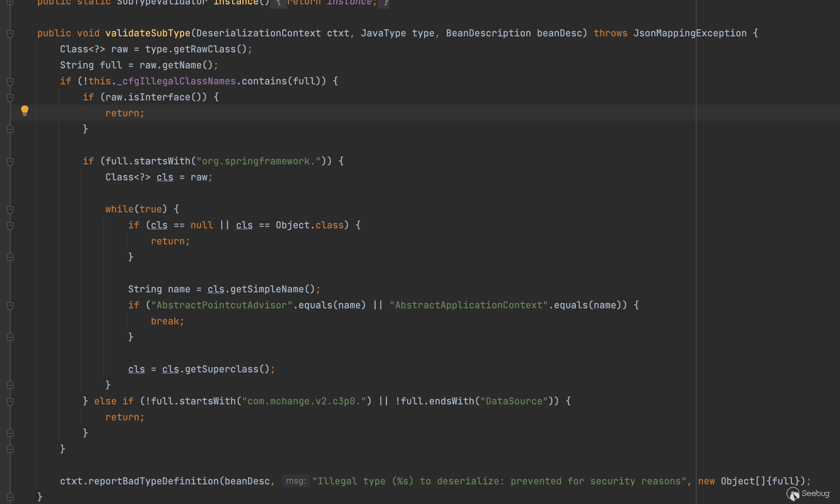Screen dimensions: 840x504
Task: Click the fold end marker below while loop
Action: tap(10, 385)
